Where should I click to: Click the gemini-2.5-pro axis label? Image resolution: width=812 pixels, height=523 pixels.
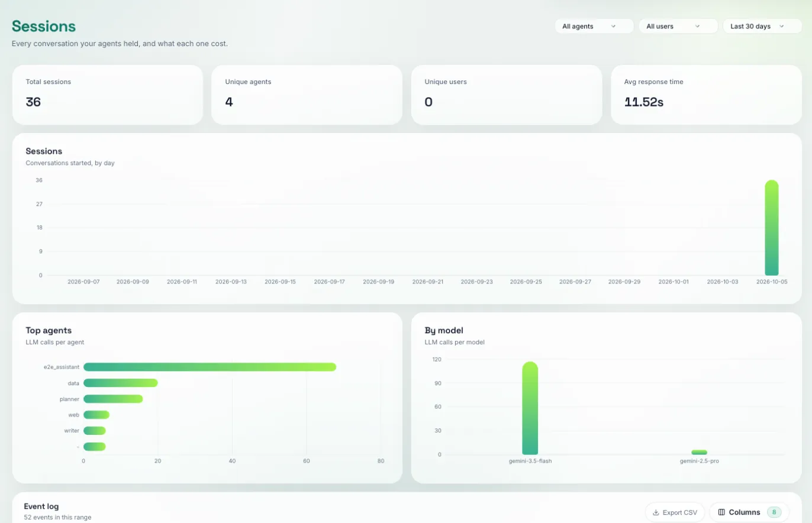(x=699, y=460)
